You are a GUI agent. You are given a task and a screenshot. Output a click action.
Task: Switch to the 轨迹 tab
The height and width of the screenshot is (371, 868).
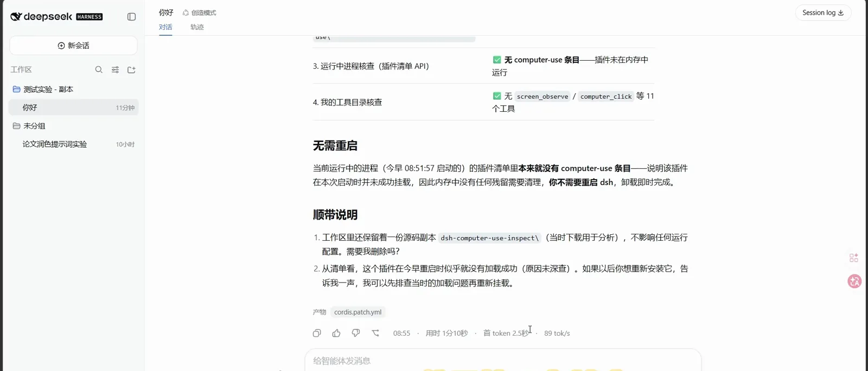(x=197, y=27)
